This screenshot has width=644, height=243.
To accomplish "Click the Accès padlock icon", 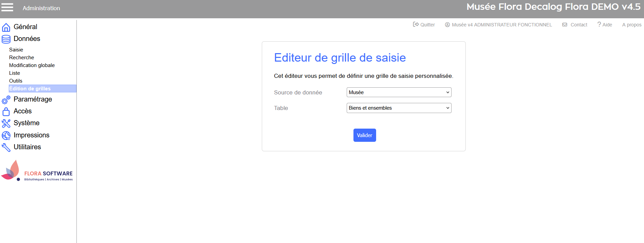I will [6, 112].
